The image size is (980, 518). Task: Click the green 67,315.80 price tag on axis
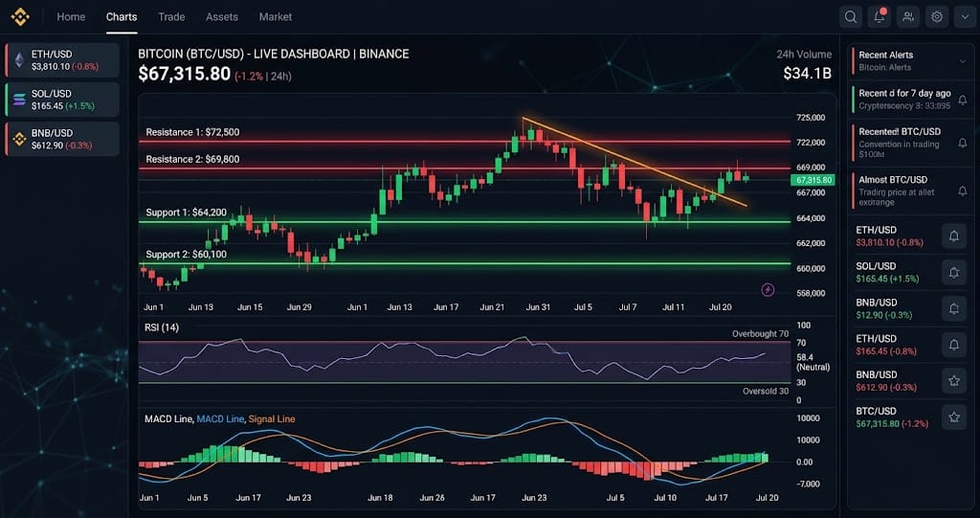(x=813, y=180)
